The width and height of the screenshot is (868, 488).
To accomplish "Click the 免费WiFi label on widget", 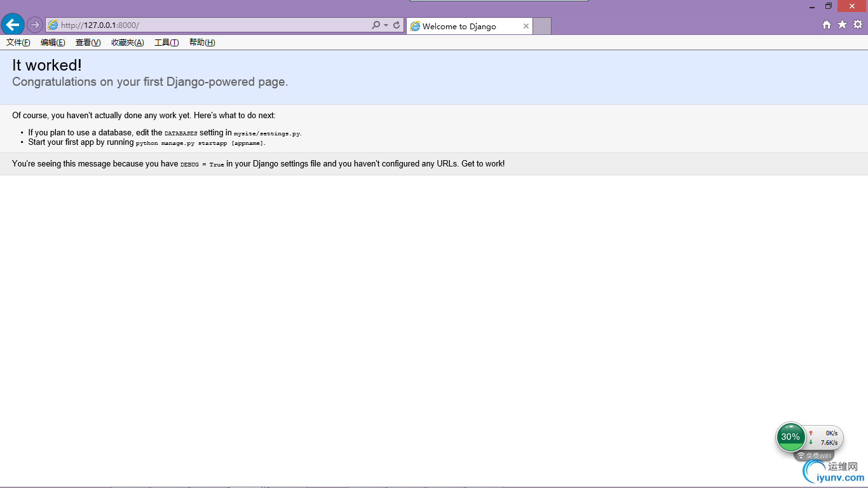I will (x=814, y=456).
